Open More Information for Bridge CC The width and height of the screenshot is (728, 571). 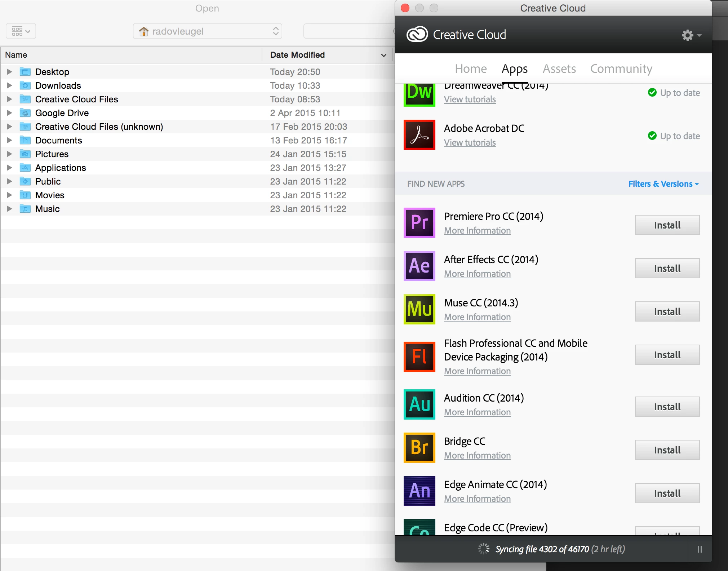pos(477,455)
